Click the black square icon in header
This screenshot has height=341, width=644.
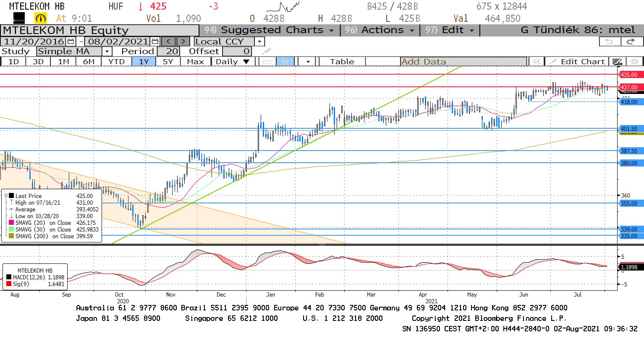[19, 18]
